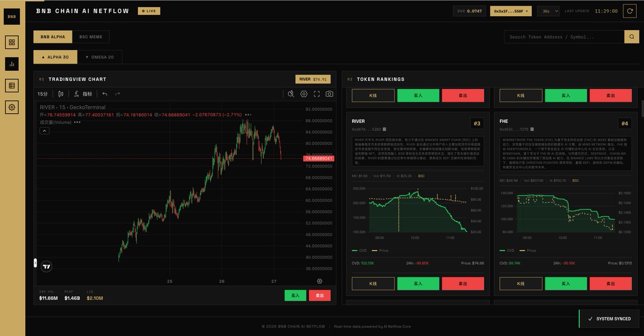The image size is (644, 336).
Task: Click the 卖出 button at the bottom of the FHE card
Action: pyautogui.click(x=611, y=283)
